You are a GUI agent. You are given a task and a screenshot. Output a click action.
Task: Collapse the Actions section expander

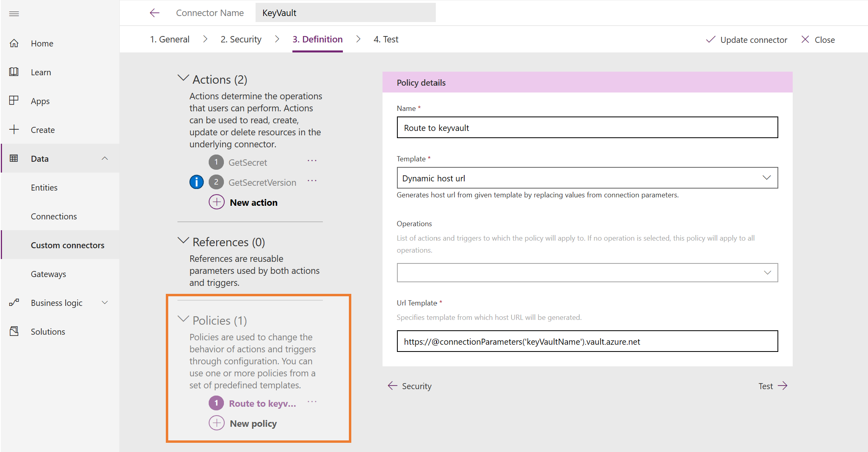click(x=183, y=80)
